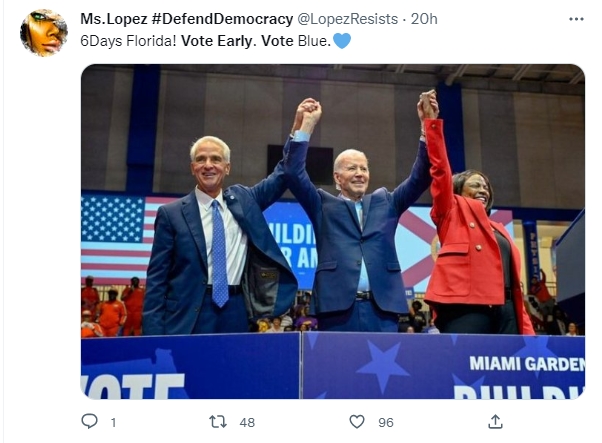Open the reply comment icon
Screen dimensions: 602x443
pos(89,421)
